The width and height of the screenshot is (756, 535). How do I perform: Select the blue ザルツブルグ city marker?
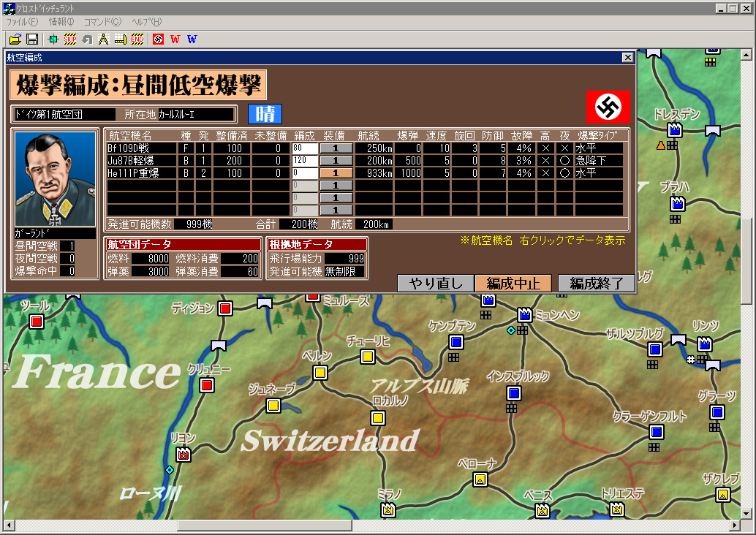tap(655, 349)
